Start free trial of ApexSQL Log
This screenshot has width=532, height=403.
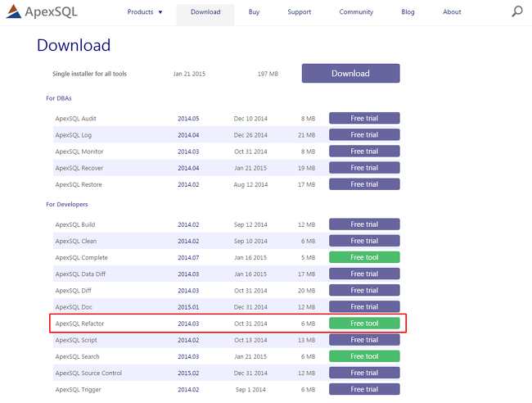pos(364,135)
